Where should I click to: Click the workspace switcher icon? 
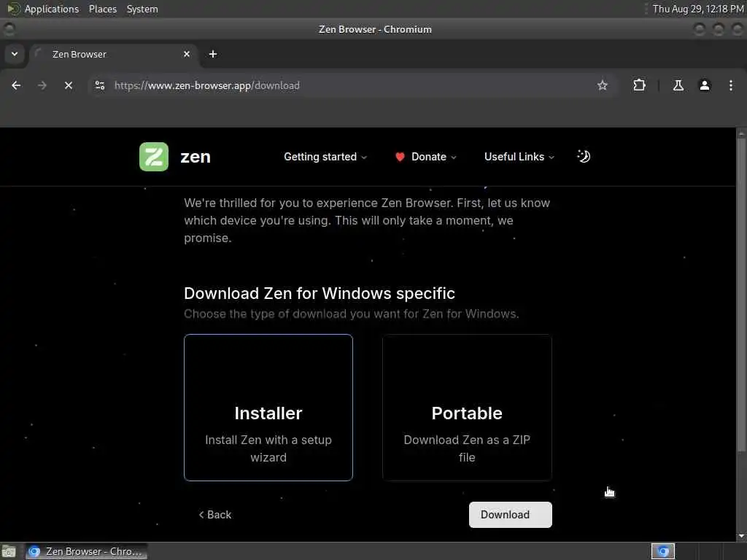click(x=663, y=551)
